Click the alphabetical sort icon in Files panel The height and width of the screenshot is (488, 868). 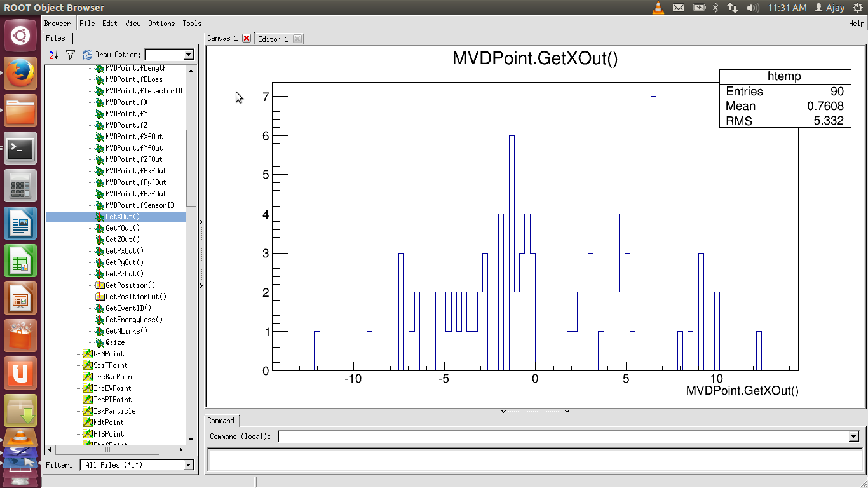coord(53,55)
